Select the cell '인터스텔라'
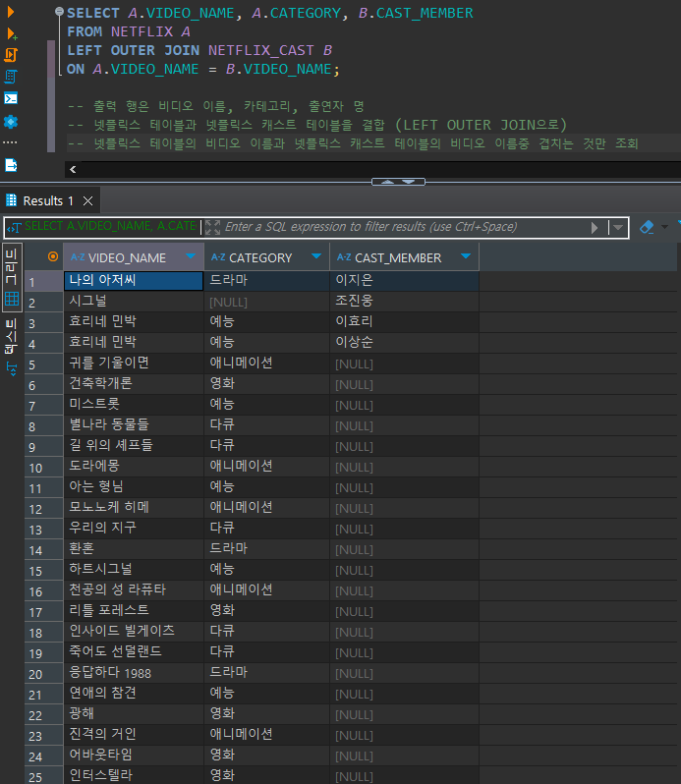The height and width of the screenshot is (784, 681). pos(134,776)
